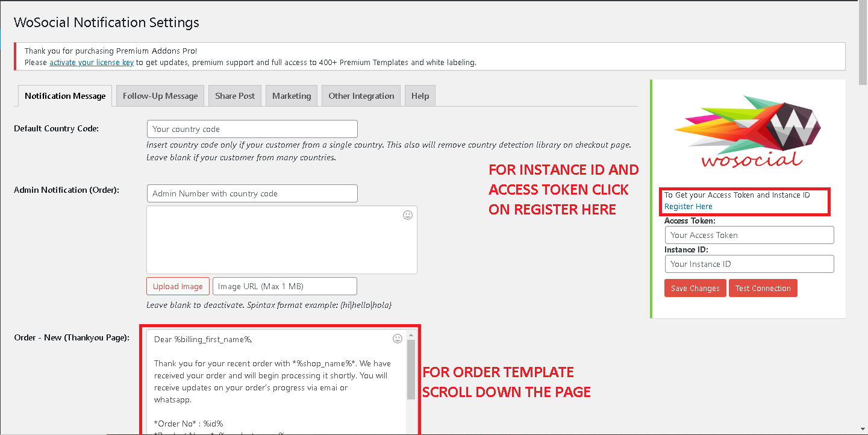This screenshot has height=435, width=868.
Task: Focus the Image URL (Max 1 MB) field
Action: [x=285, y=286]
